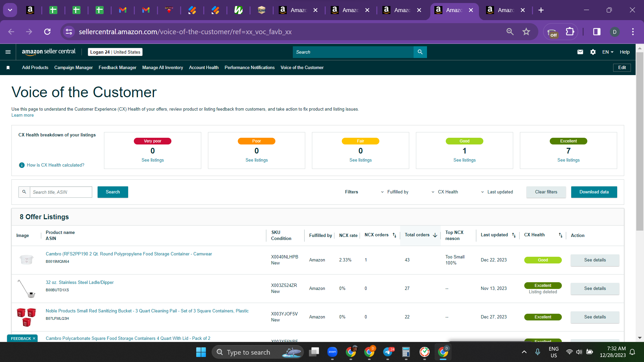Image resolution: width=644 pixels, height=362 pixels.
Task: Open Task View on the taskbar
Action: [314, 352]
